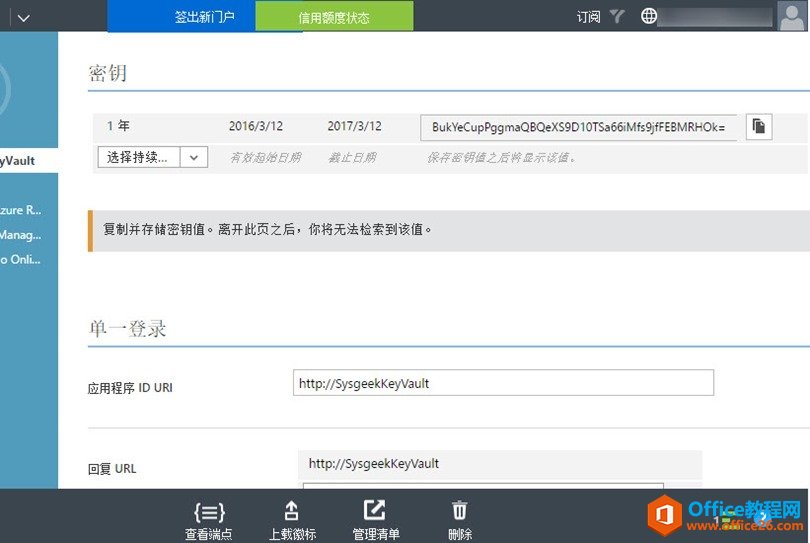Open the 选择持续 duration dropdown

point(140,157)
